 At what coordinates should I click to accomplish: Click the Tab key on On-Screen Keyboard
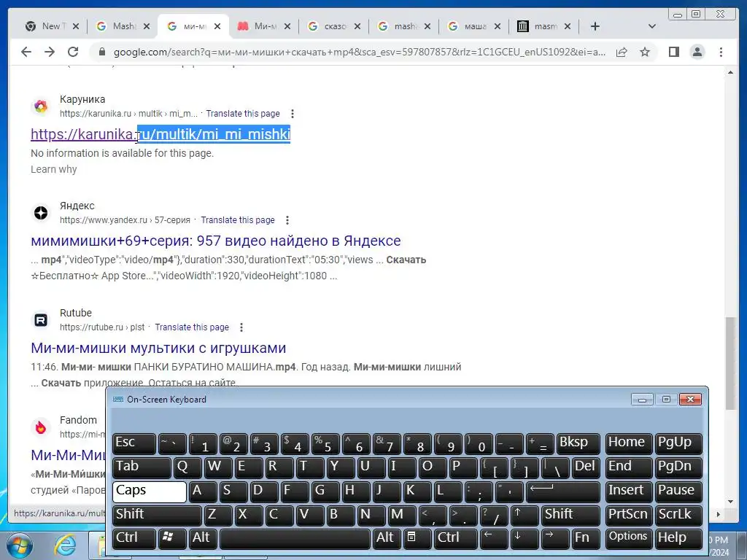142,468
